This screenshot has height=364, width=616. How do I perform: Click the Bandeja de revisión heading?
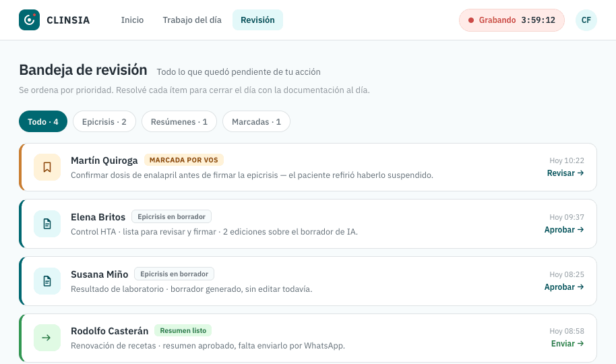click(x=84, y=70)
